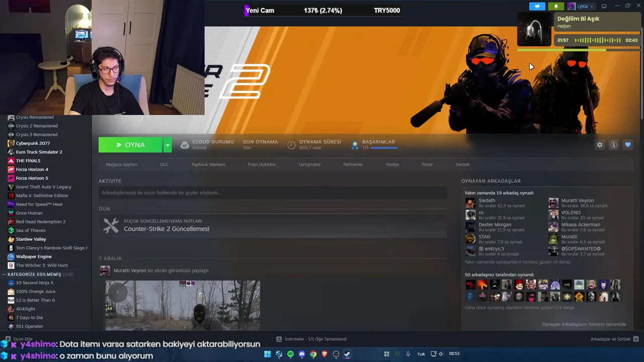Show game info with the info icon
This screenshot has height=362, width=644.
[614, 145]
